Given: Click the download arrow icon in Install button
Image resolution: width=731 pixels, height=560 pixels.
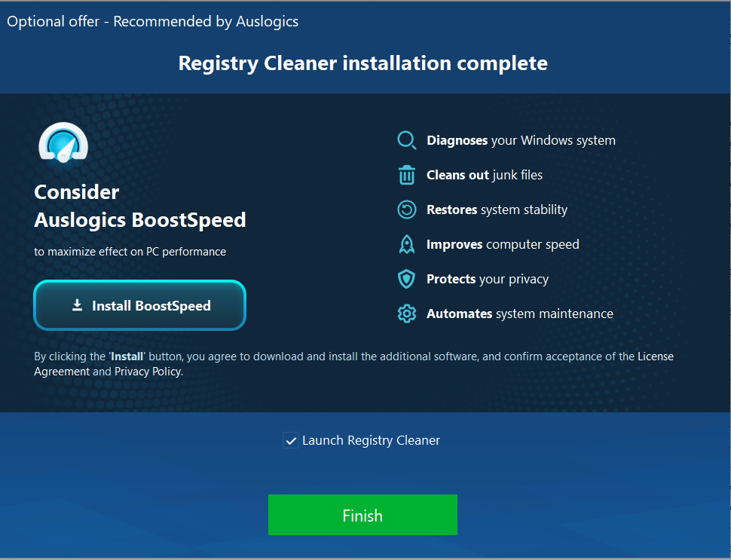Looking at the screenshot, I should (78, 305).
